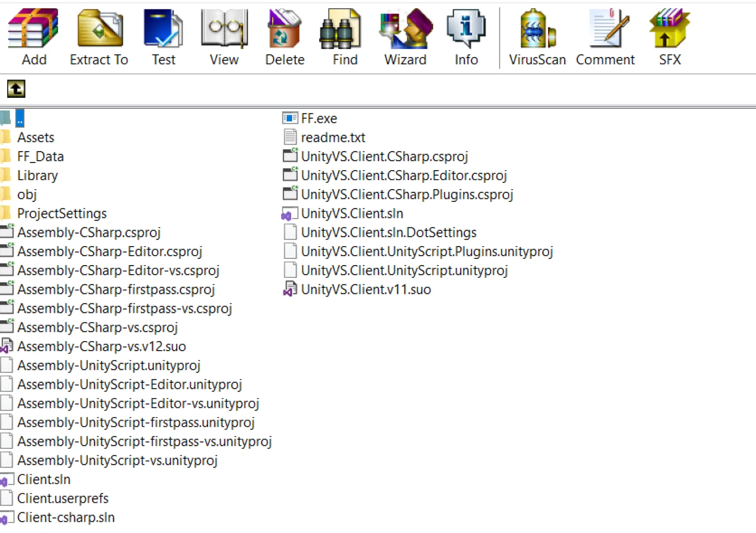Click the Delete files toolbar icon

coord(284,37)
